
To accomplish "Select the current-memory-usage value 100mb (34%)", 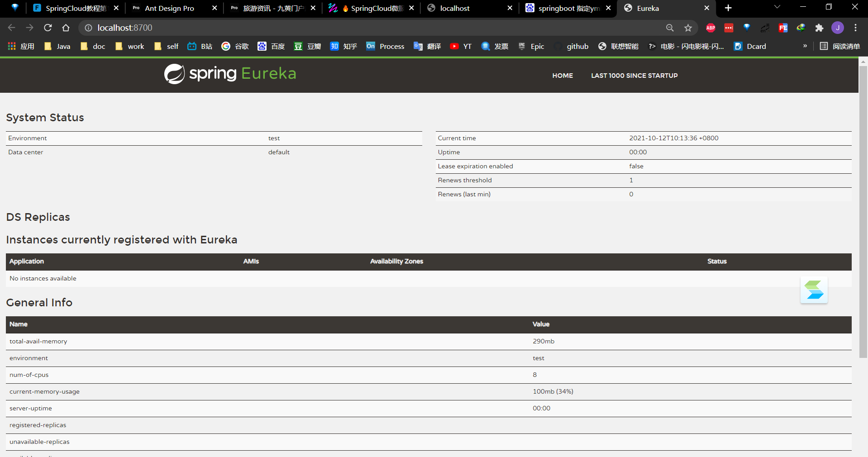I will tap(553, 391).
